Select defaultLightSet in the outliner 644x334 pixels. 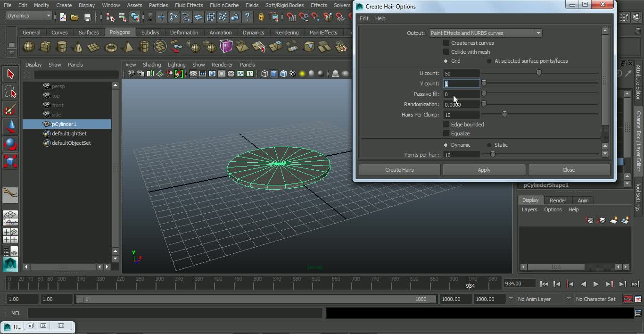click(69, 134)
